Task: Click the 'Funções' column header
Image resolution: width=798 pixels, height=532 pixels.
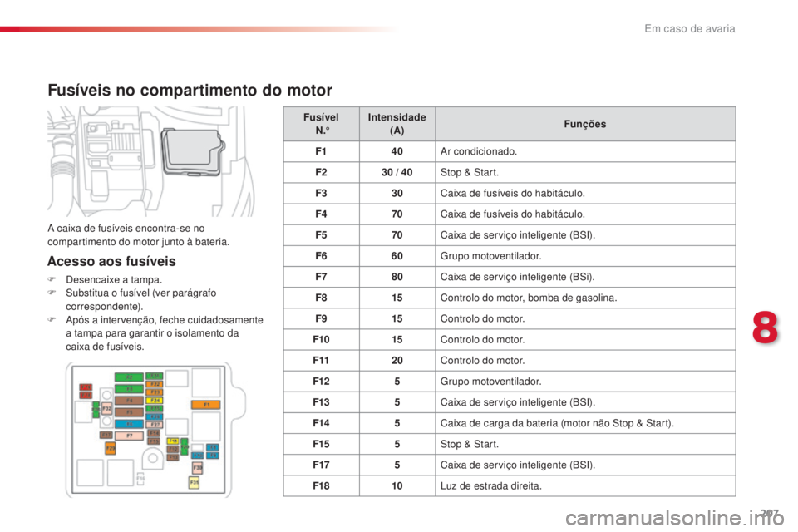Action: (x=584, y=124)
